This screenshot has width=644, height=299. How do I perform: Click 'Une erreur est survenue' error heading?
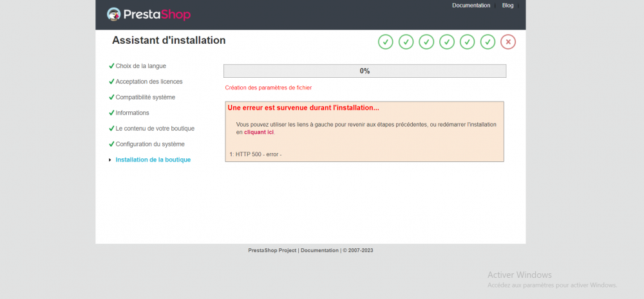coord(303,108)
